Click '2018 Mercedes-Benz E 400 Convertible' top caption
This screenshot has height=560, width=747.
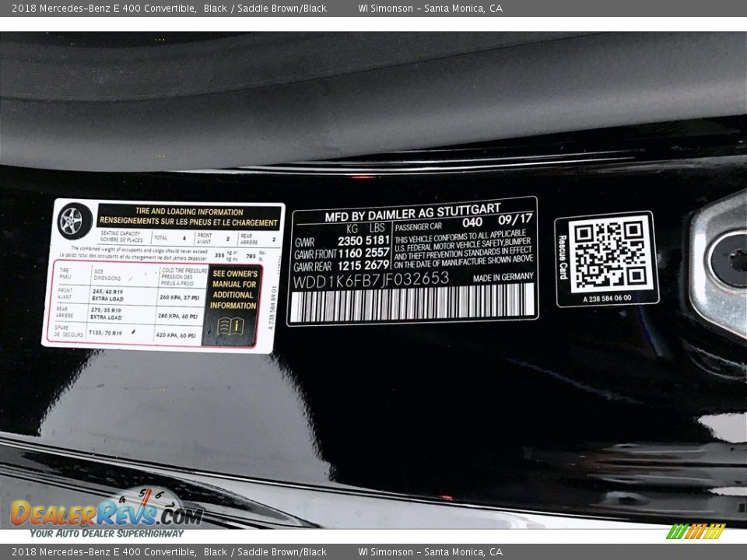coord(103,8)
